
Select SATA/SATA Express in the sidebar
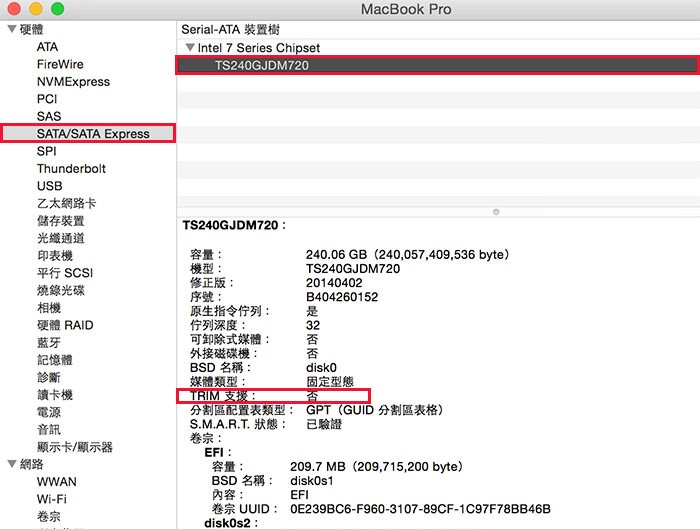[x=88, y=133]
